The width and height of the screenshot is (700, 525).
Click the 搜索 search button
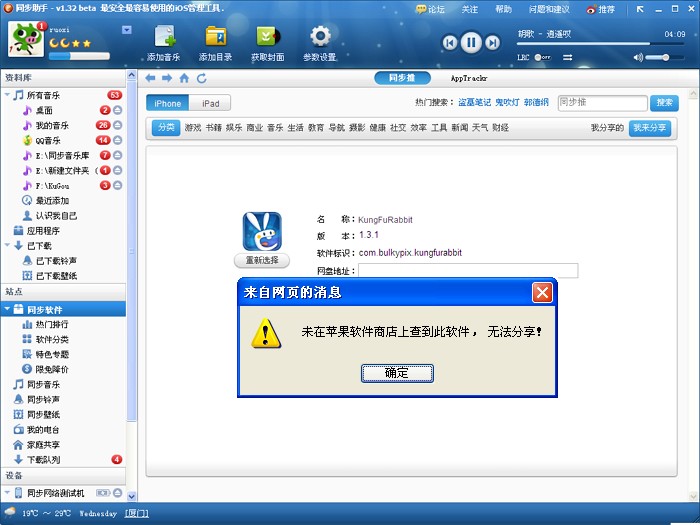tap(664, 103)
